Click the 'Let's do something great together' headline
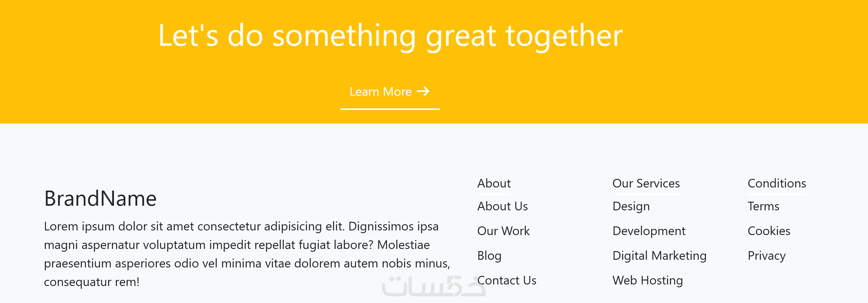The width and height of the screenshot is (868, 303). click(390, 36)
